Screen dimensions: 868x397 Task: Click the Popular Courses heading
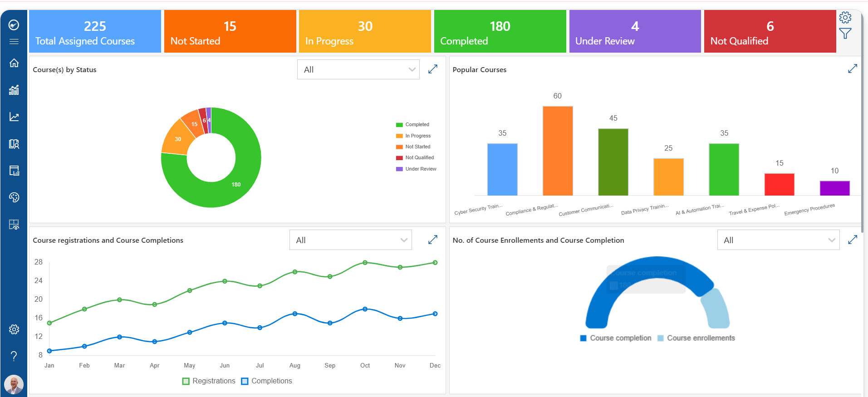pyautogui.click(x=480, y=69)
